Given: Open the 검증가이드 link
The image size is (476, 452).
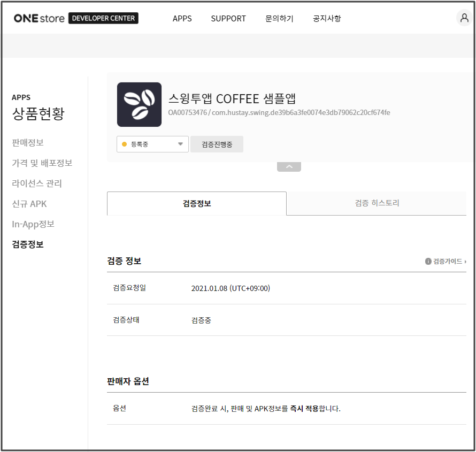Looking at the screenshot, I should pyautogui.click(x=448, y=262).
